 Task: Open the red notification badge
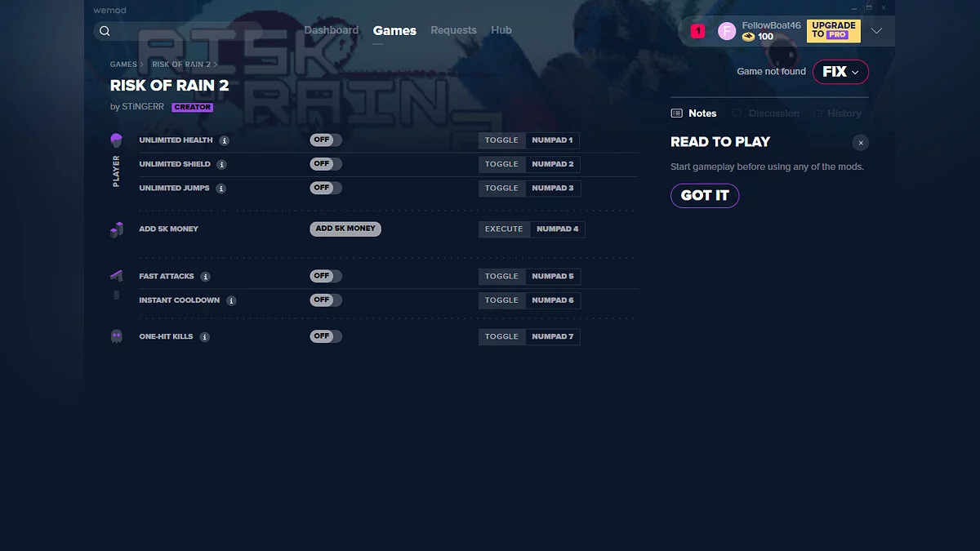(x=697, y=31)
